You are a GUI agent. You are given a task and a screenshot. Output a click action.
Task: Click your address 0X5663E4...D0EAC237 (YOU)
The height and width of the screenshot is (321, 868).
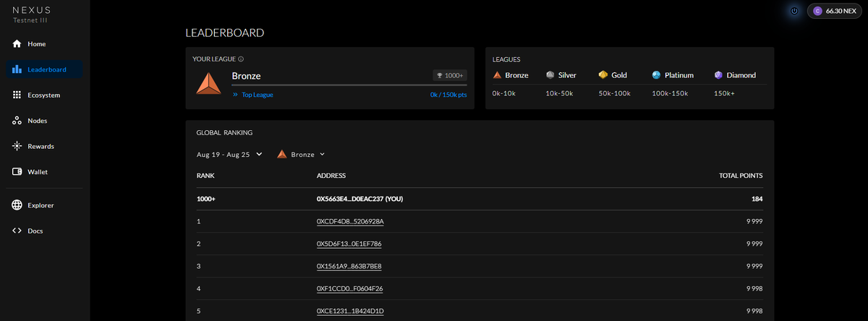click(360, 198)
